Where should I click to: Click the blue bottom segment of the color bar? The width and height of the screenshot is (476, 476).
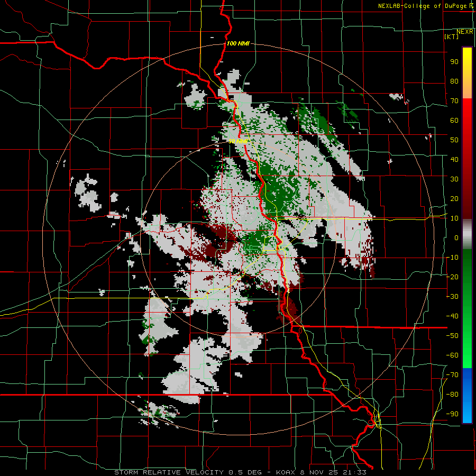coord(467,395)
